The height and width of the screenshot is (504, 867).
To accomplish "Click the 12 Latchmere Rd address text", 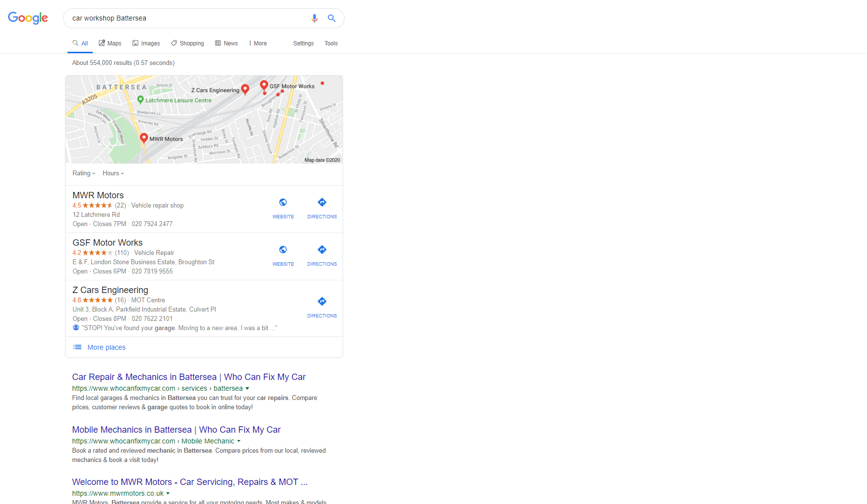I will click(x=96, y=215).
